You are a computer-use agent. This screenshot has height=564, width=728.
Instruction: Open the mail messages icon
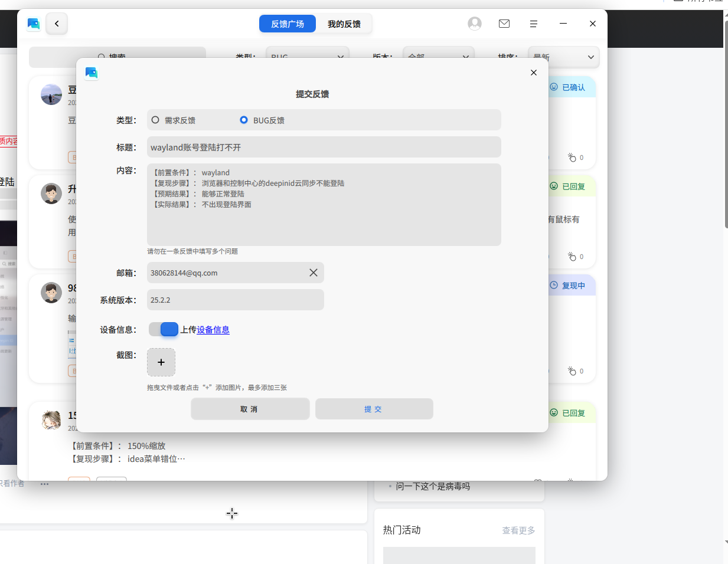[x=504, y=24]
